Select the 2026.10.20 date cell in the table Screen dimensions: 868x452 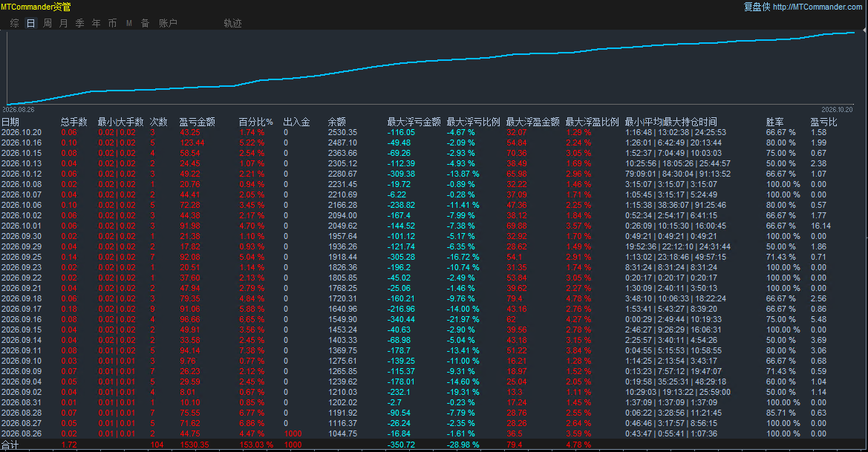(22, 132)
